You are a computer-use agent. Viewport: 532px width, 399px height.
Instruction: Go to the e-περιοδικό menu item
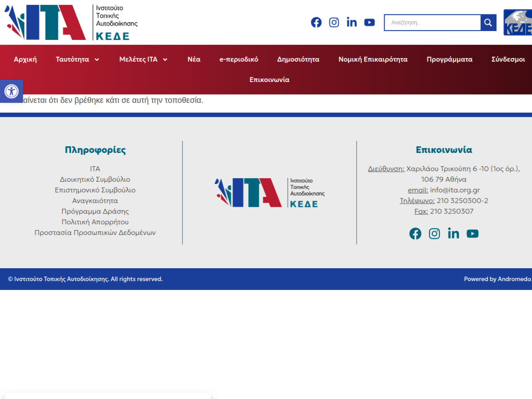pos(239,59)
